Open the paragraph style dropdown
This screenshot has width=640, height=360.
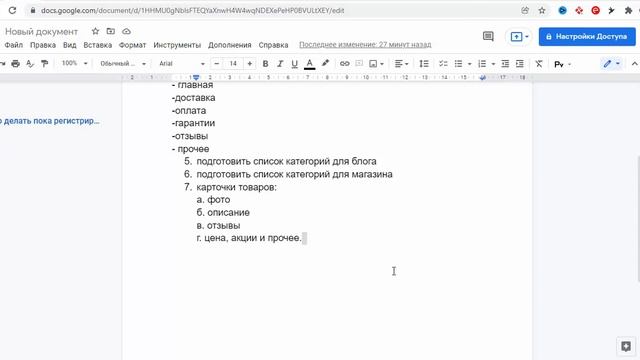123,64
